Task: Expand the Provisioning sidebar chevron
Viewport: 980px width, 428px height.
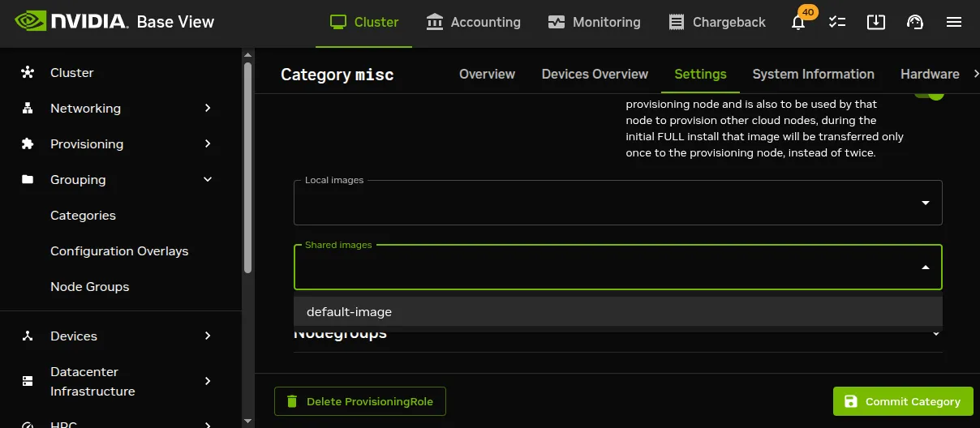Action: (208, 144)
